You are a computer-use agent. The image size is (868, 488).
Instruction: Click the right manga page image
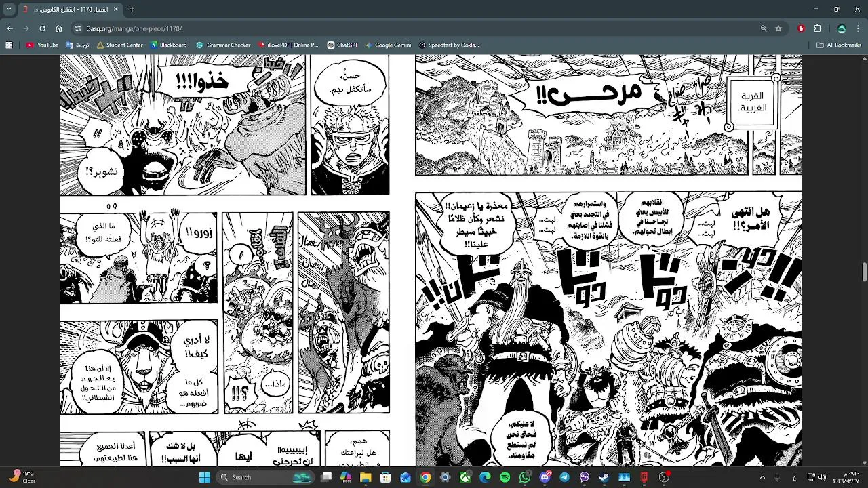(x=608, y=260)
